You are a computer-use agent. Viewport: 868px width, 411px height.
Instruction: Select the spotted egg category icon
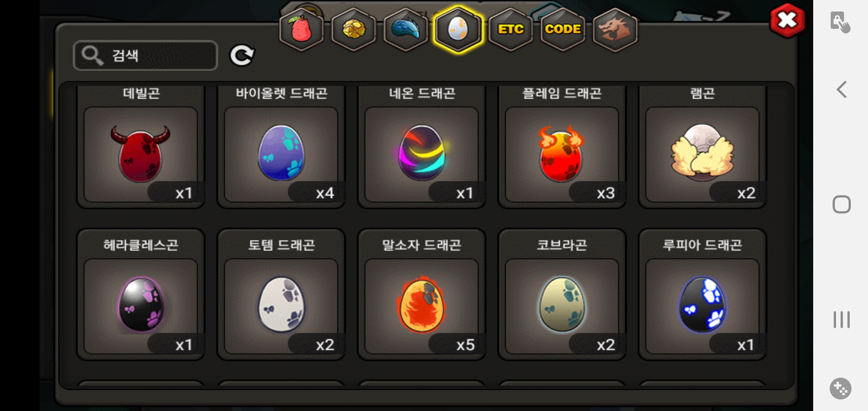(458, 29)
